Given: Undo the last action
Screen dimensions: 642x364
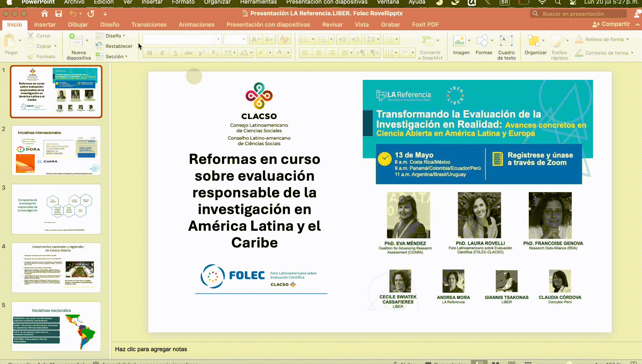Looking at the screenshot, I should [x=73, y=14].
